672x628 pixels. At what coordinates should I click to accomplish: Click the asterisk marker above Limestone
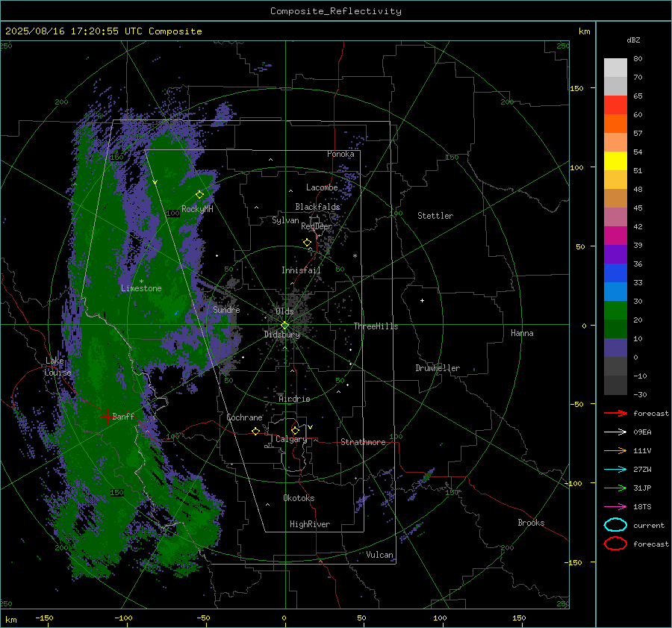click(141, 282)
